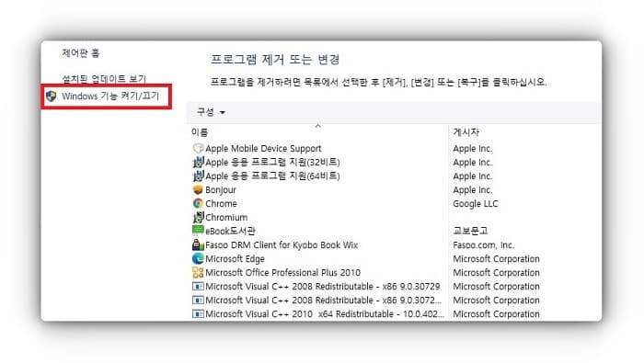Sort by the 게시자 column header
This screenshot has width=644, height=363.
(466, 132)
